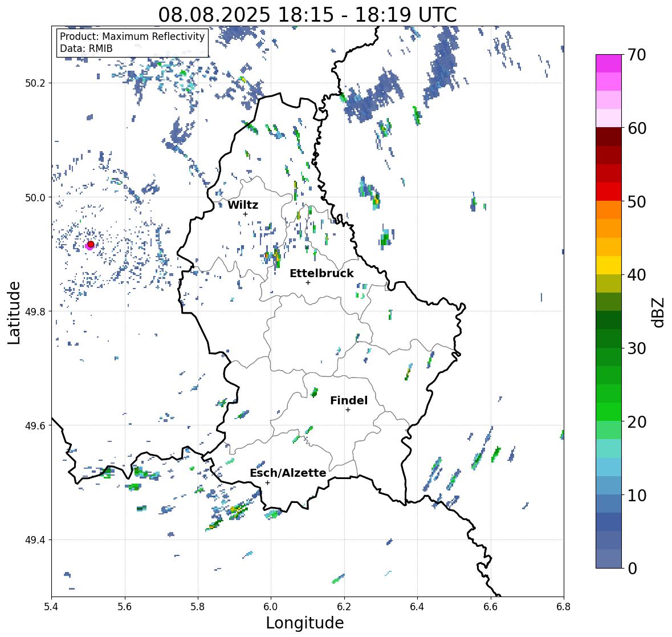The height and width of the screenshot is (637, 672).
Task: Select the Wiltz station label
Action: [x=243, y=205]
